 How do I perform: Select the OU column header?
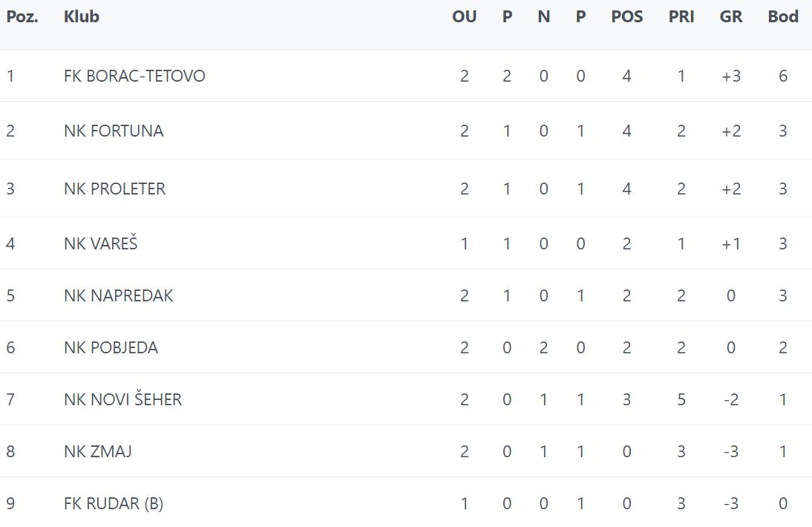click(x=464, y=16)
